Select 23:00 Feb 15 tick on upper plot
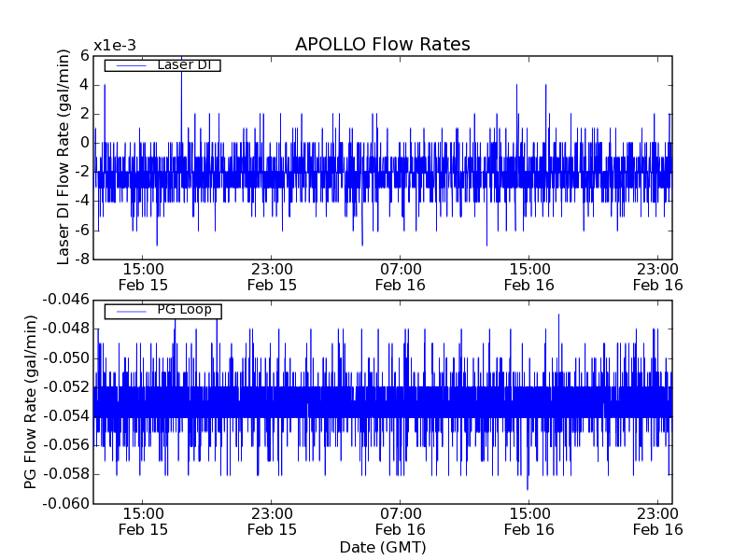This screenshot has height=560, width=747. pyautogui.click(x=272, y=276)
